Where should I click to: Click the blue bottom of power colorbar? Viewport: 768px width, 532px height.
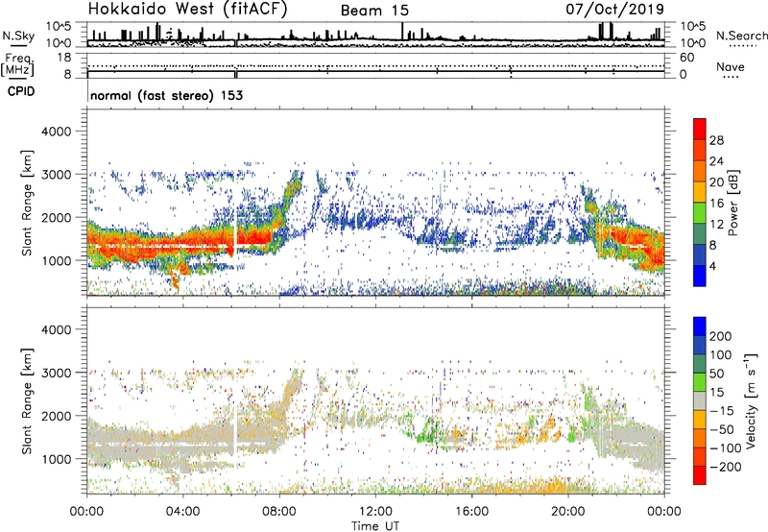tap(700, 276)
